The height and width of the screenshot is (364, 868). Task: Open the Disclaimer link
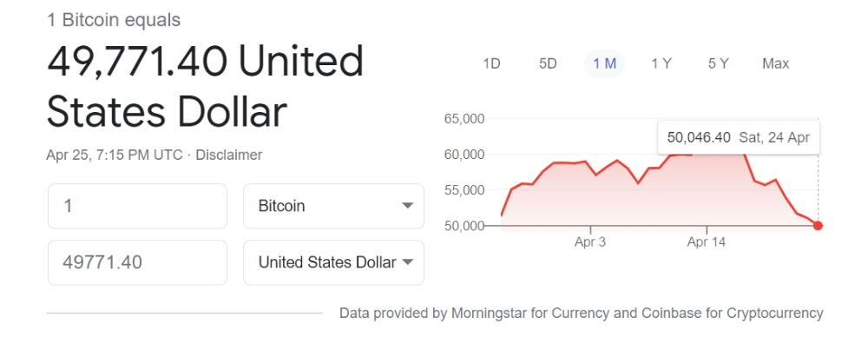(229, 155)
